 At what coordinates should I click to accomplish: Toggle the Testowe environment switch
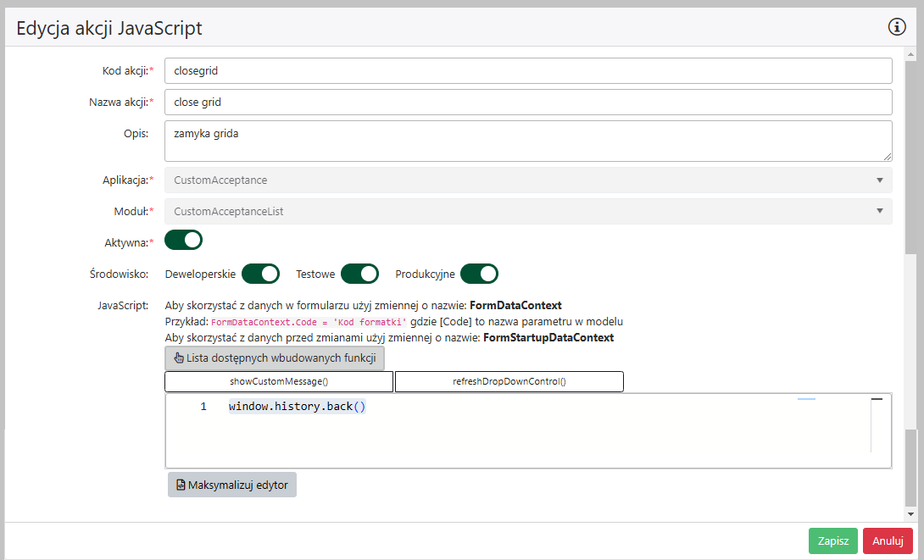pos(359,274)
